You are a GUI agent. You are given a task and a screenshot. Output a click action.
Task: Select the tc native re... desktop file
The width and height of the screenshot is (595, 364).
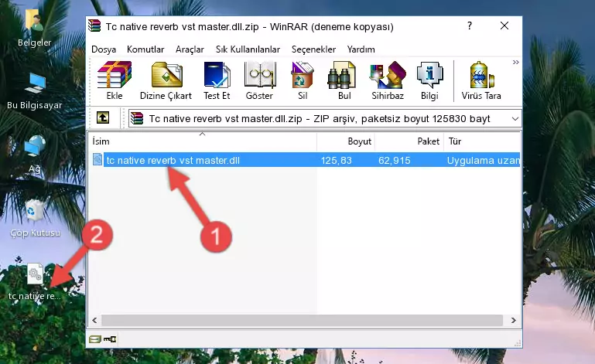[x=35, y=281]
